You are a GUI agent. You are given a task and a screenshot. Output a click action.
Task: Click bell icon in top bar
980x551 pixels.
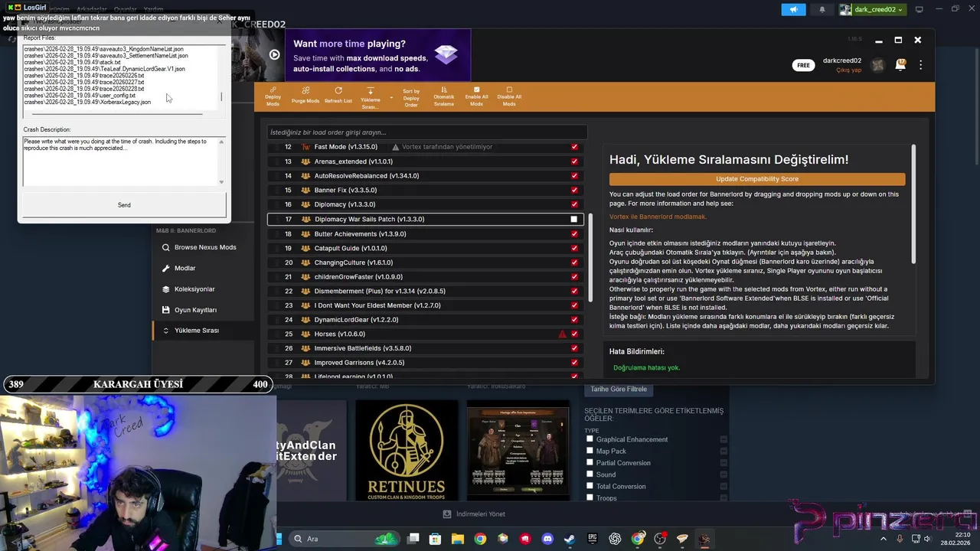pos(822,9)
